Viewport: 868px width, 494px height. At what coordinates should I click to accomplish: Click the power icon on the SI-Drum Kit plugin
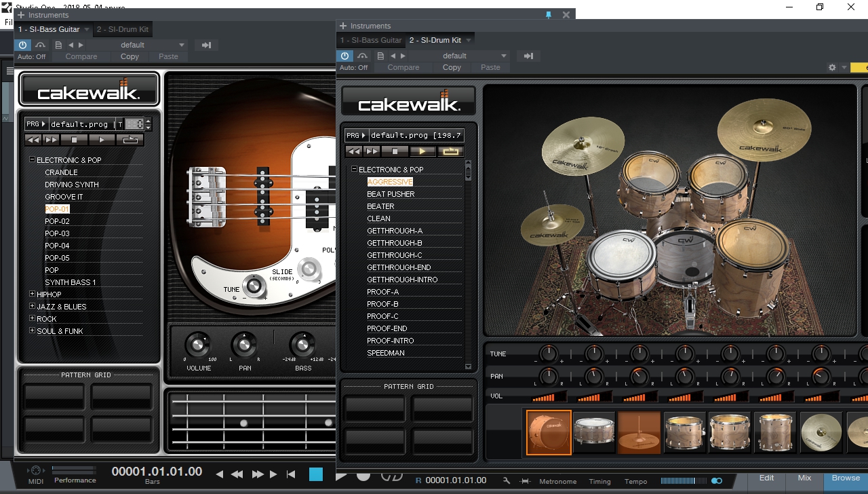(x=344, y=56)
